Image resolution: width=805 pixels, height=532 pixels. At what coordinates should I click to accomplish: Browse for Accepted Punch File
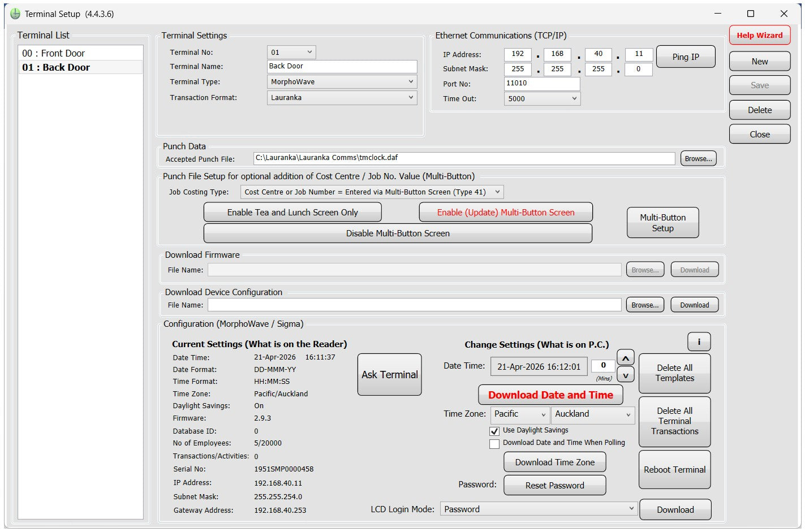699,159
